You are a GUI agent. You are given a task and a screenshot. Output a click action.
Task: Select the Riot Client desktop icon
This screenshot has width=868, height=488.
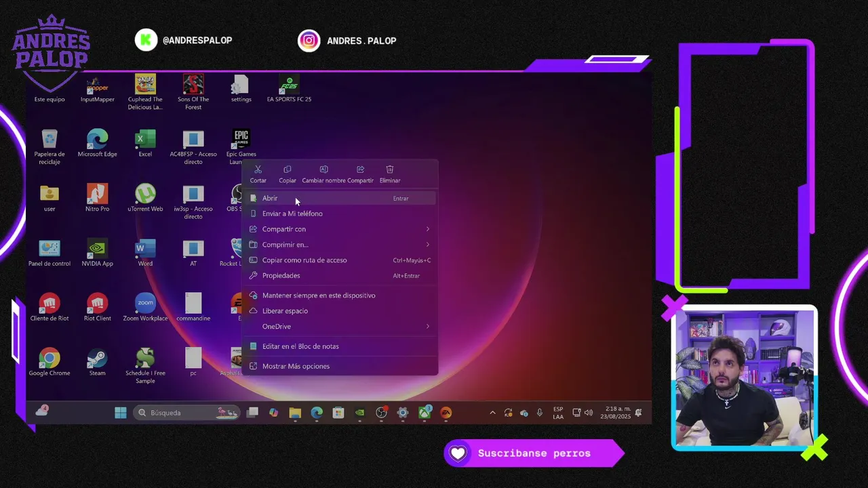click(98, 308)
